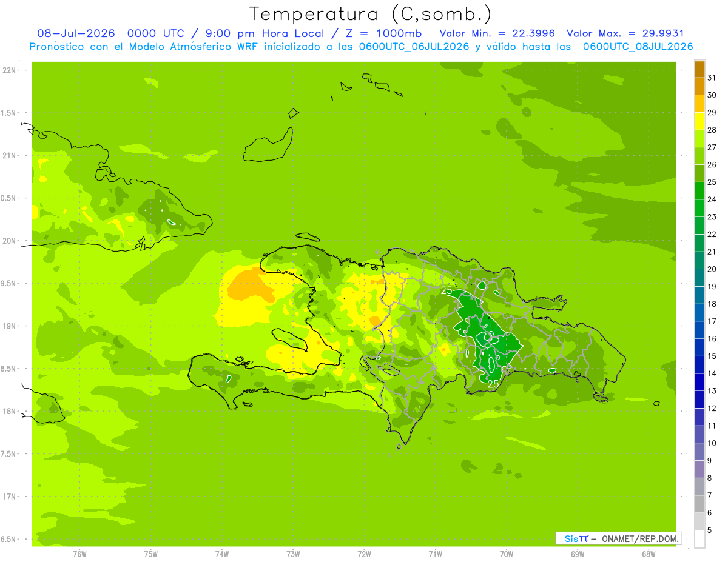Click the "76W" longitude axis label
The height and width of the screenshot is (562, 728).
click(x=79, y=554)
